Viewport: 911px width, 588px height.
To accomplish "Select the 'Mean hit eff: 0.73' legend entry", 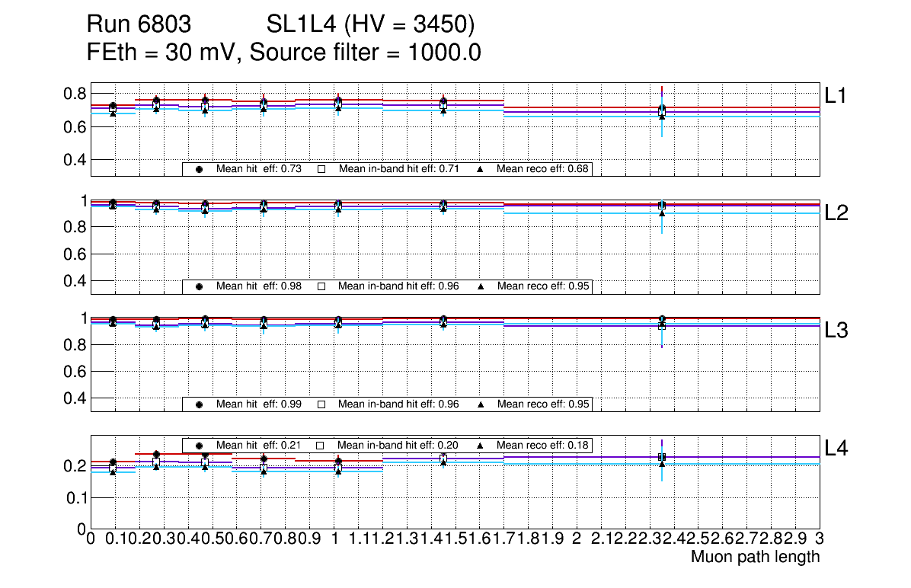I will click(259, 170).
